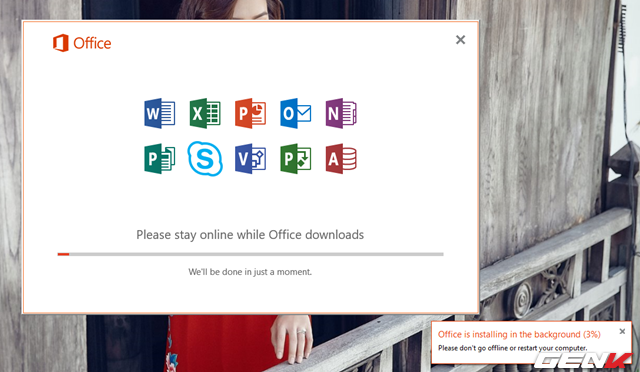Click the OneNote icon
The height and width of the screenshot is (372, 640).
tap(341, 113)
